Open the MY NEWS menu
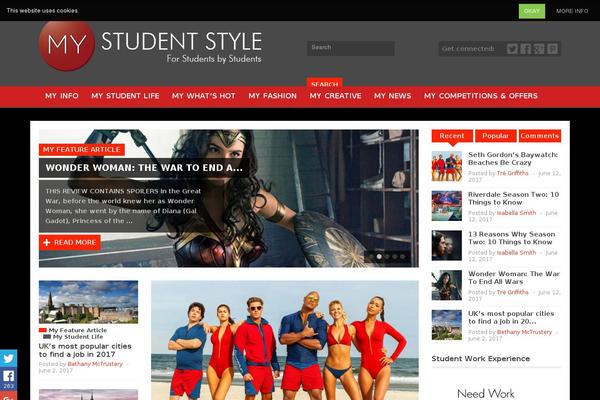 [393, 96]
